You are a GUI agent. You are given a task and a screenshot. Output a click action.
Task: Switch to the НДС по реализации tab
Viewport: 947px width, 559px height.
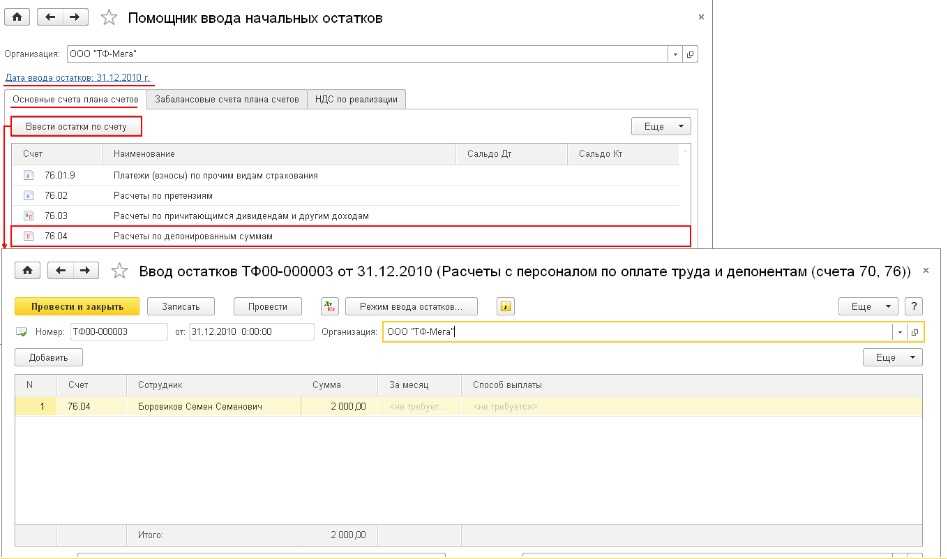[x=357, y=98]
